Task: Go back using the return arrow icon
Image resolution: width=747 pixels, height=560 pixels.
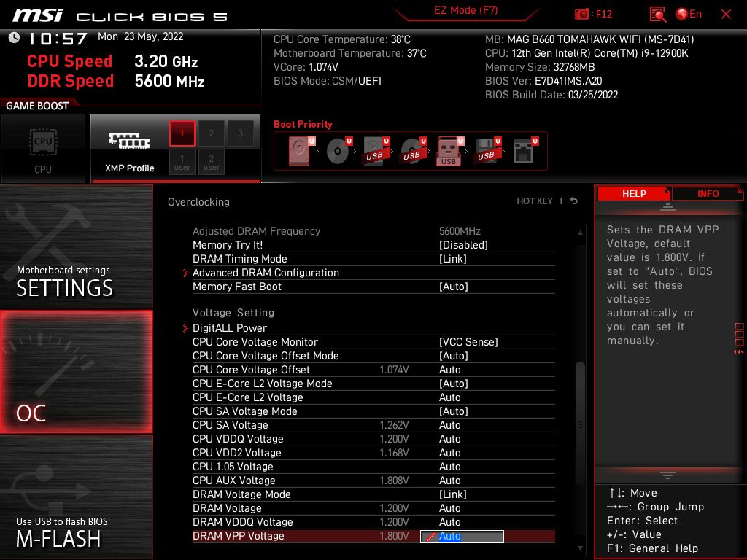Action: pyautogui.click(x=574, y=201)
